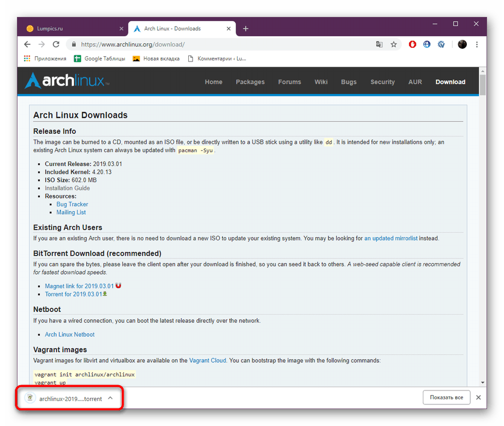Open the Bugs navigation item
This screenshot has height=426, width=504.
pos(349,82)
